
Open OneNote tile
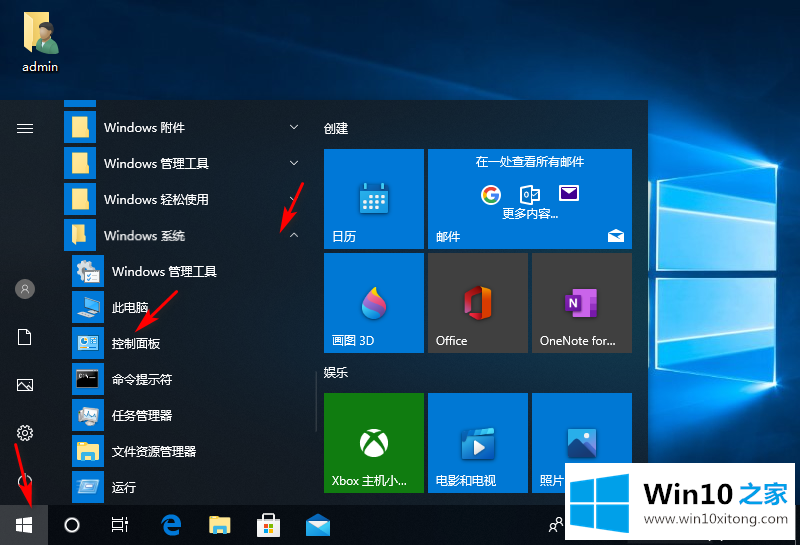click(582, 303)
